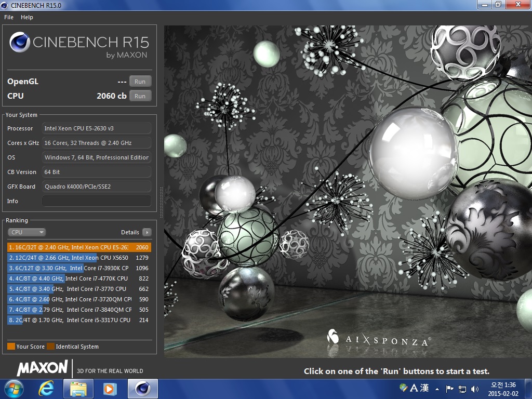Select ranking row 5 Core i7-3770
The width and height of the screenshot is (532, 399).
[79, 289]
